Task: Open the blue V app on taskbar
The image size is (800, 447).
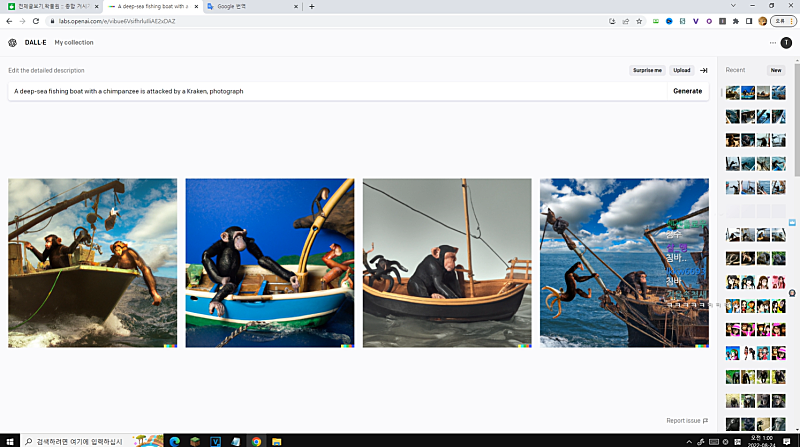Action: coord(215,441)
